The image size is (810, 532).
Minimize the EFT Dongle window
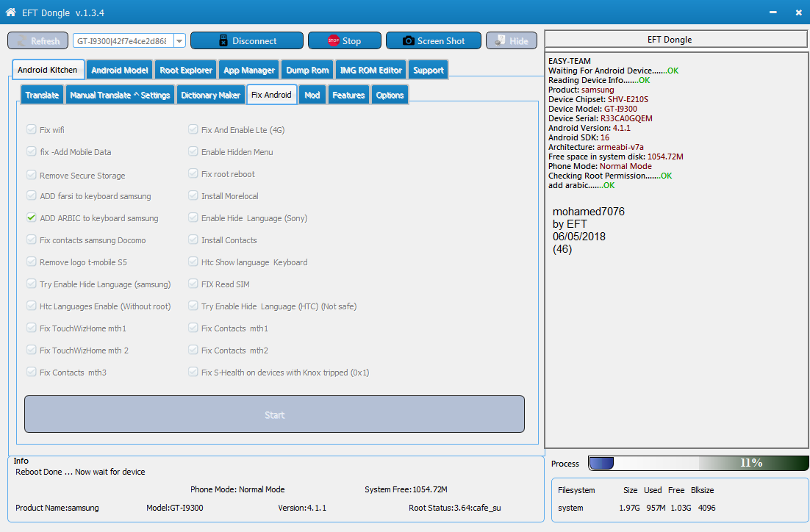pos(773,12)
